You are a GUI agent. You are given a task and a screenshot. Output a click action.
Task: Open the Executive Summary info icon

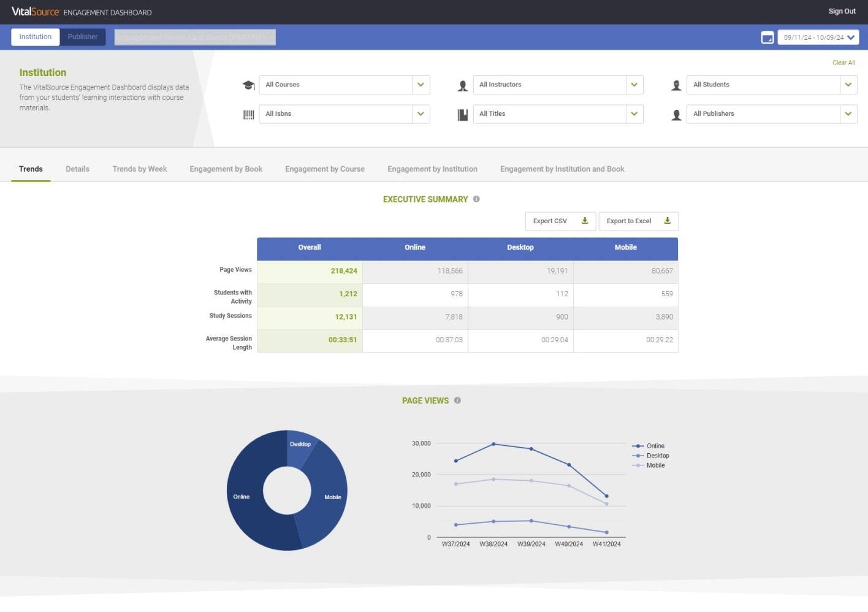tap(476, 199)
